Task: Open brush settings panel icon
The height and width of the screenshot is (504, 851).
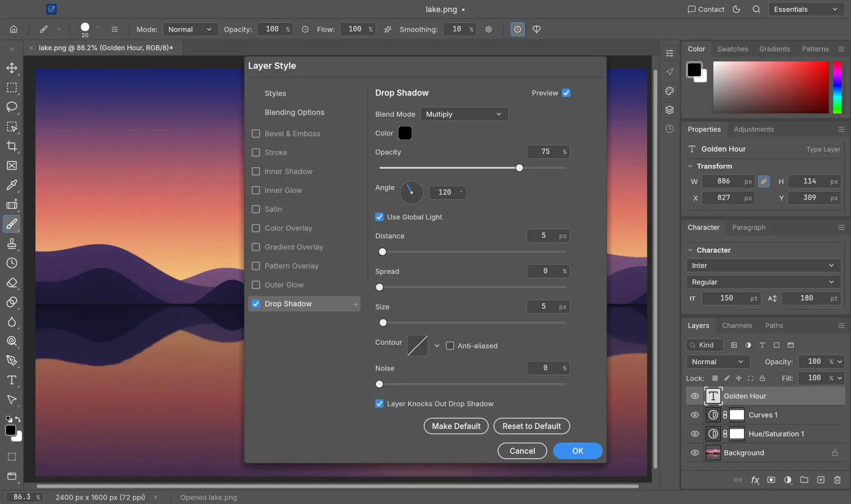Action: [x=114, y=29]
